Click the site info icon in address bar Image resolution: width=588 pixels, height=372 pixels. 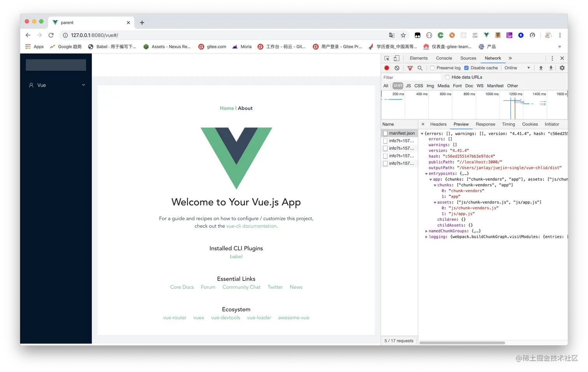[65, 35]
